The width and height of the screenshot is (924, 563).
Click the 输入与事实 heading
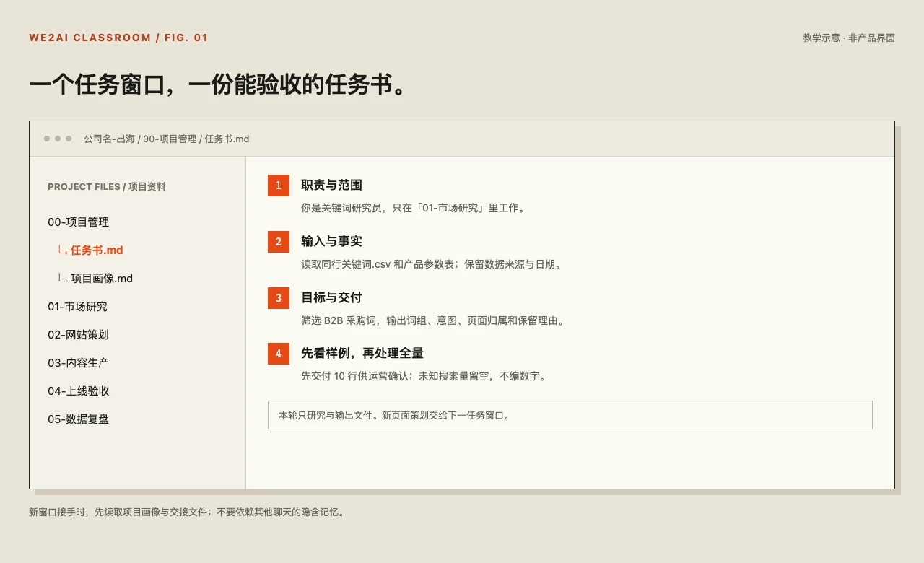pyautogui.click(x=331, y=242)
